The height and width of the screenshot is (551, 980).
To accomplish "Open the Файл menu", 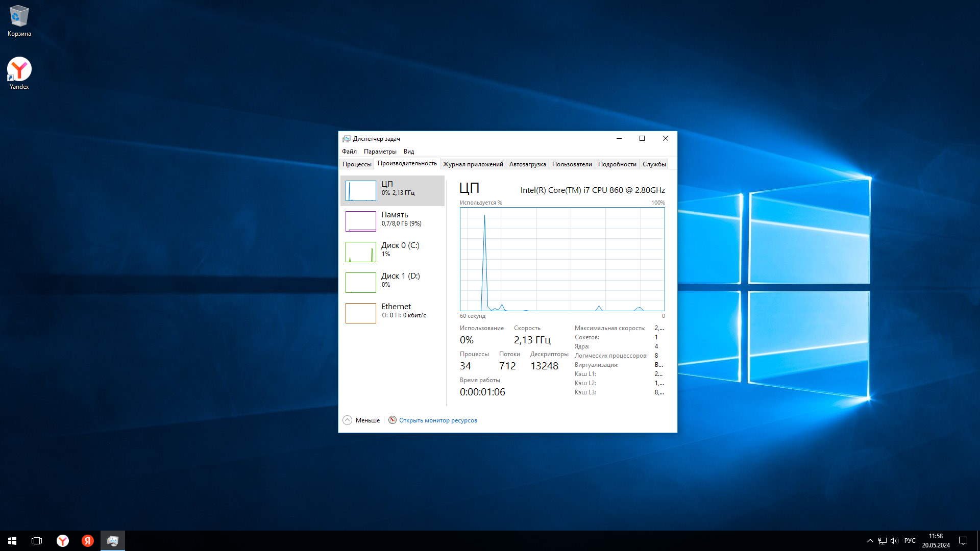I will 349,152.
